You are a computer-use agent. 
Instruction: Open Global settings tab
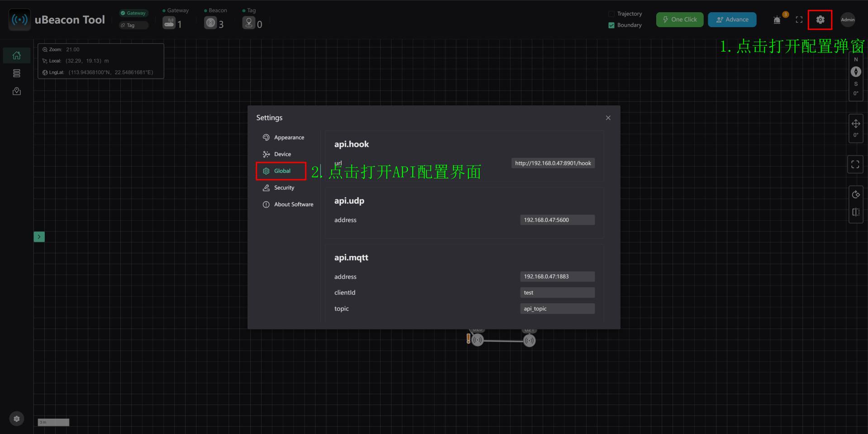(281, 171)
